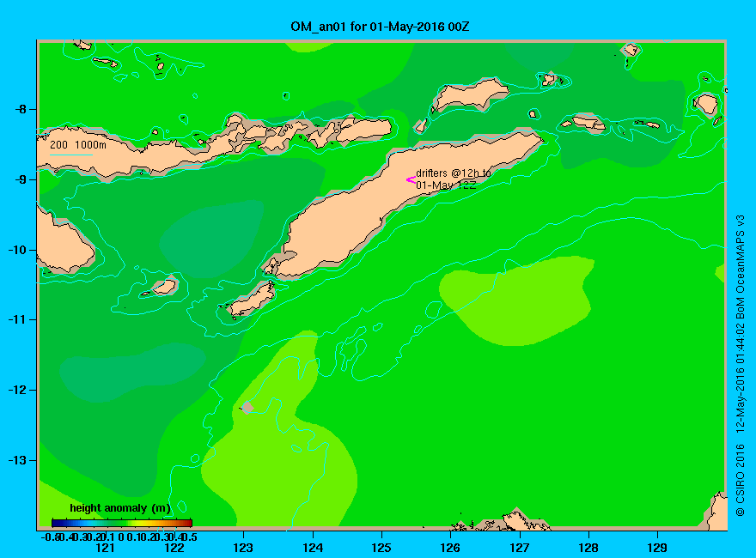This screenshot has width=756, height=558.
Task: Click the longitude axis label 122
Action: [174, 548]
